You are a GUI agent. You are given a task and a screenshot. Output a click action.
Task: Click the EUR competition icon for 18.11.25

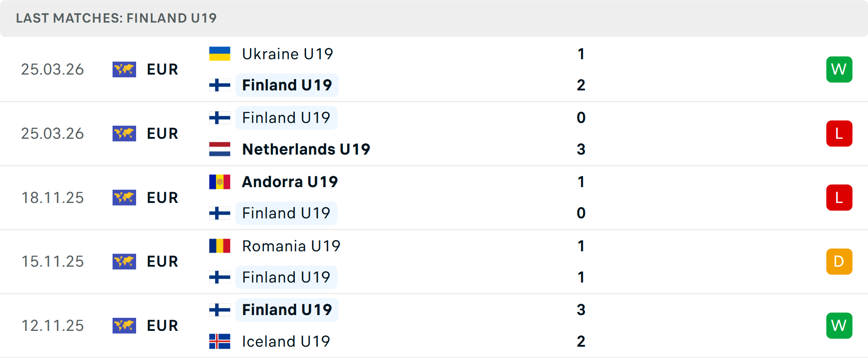click(x=124, y=198)
